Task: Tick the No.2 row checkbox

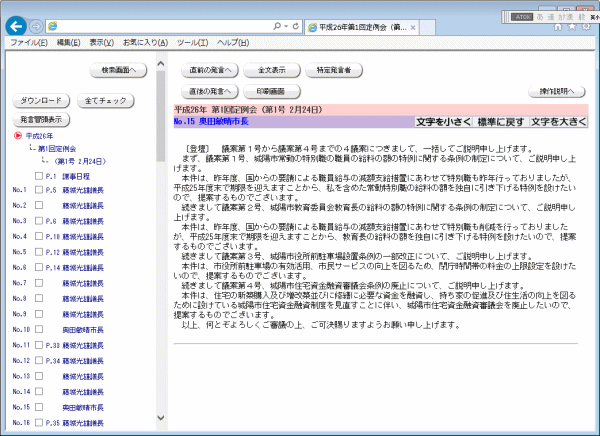Action: [39, 205]
